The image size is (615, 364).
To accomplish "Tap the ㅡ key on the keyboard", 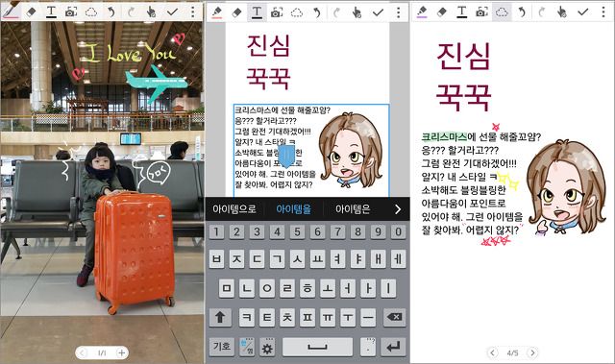I will coord(368,317).
